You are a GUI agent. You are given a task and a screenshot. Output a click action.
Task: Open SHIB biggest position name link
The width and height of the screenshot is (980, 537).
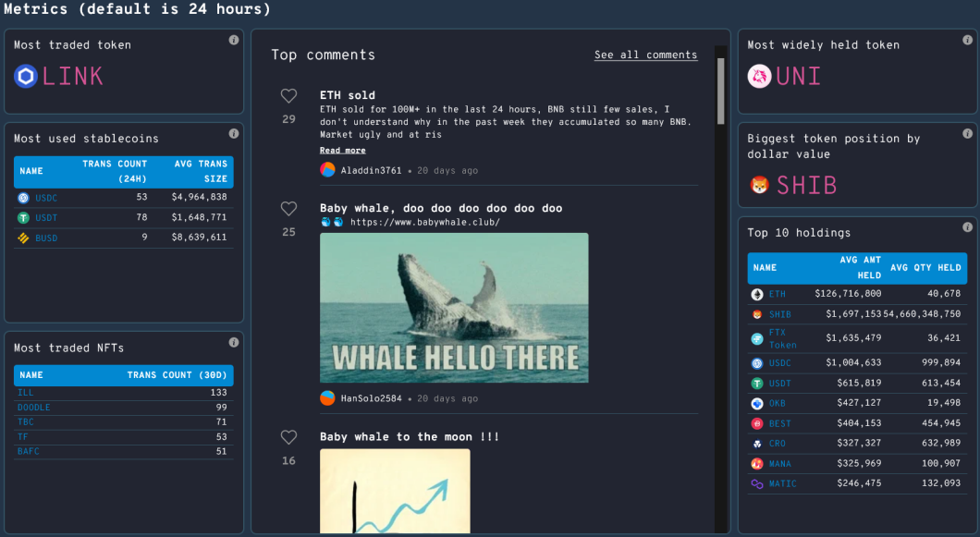[x=806, y=185]
